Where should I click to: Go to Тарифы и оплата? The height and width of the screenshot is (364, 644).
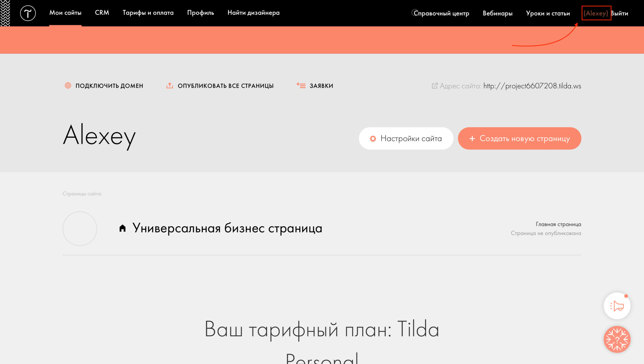(x=148, y=13)
